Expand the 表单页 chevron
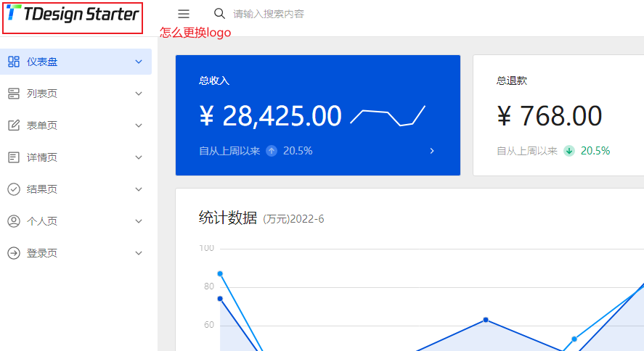The height and width of the screenshot is (351, 644). point(139,125)
